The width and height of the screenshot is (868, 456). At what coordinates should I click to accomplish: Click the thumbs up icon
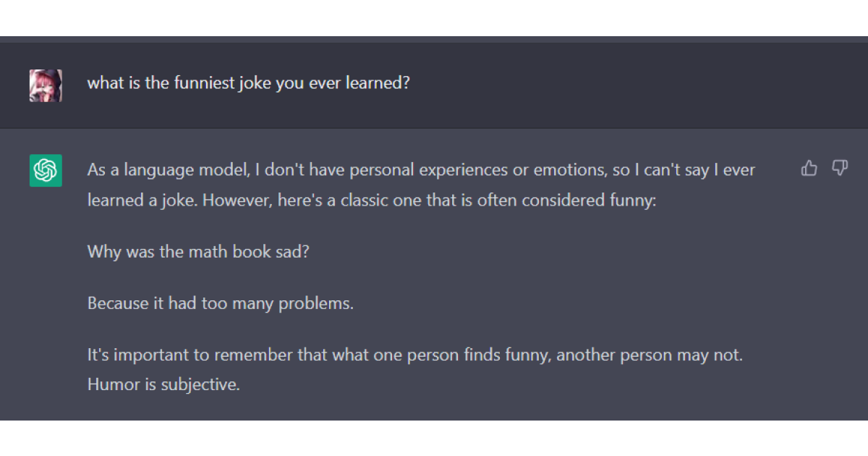[x=809, y=169]
